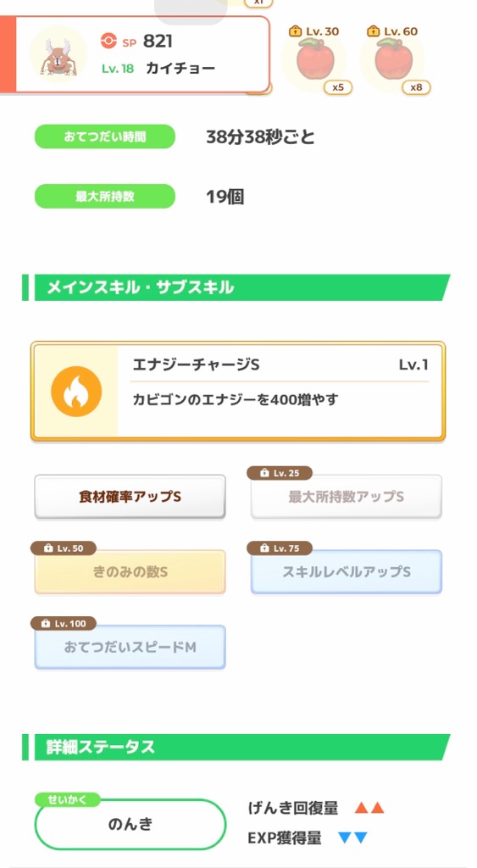Select the locked きのみの数S sub skill
Image resolution: width=477 pixels, height=868 pixels.
coord(130,572)
